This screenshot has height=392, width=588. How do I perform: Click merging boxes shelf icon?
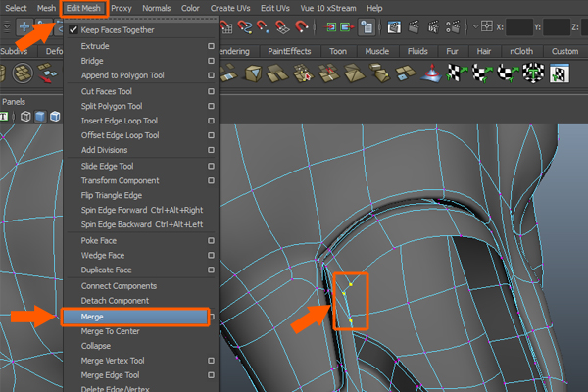[x=380, y=72]
